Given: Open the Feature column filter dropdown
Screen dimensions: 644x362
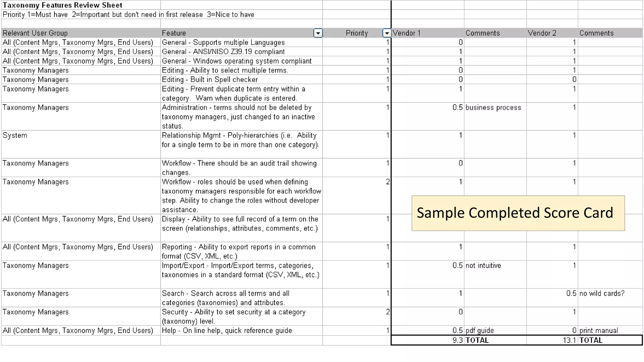Looking at the screenshot, I should tap(318, 33).
